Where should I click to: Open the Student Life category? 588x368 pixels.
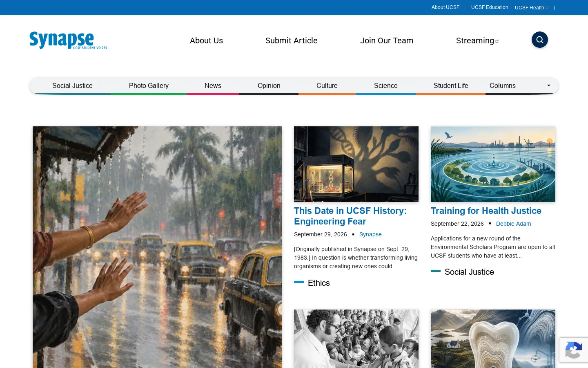coord(451,85)
